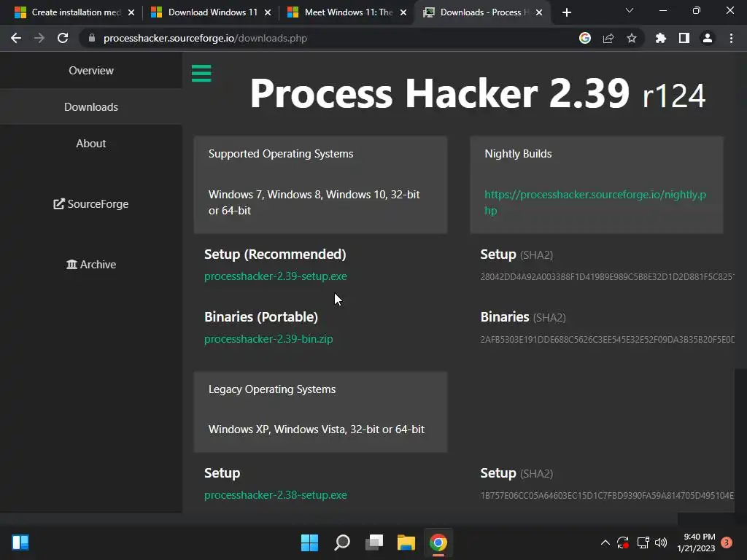
Task: Open the tab search chevron
Action: (x=630, y=10)
